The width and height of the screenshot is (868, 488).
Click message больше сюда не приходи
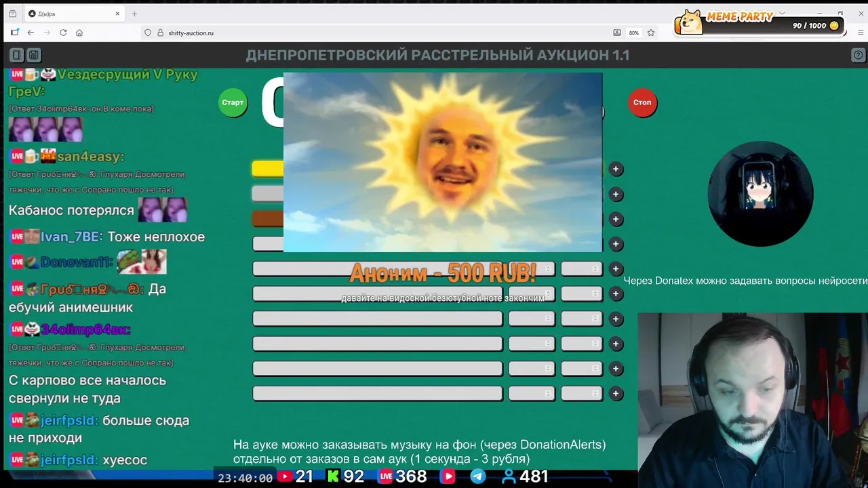(x=99, y=429)
